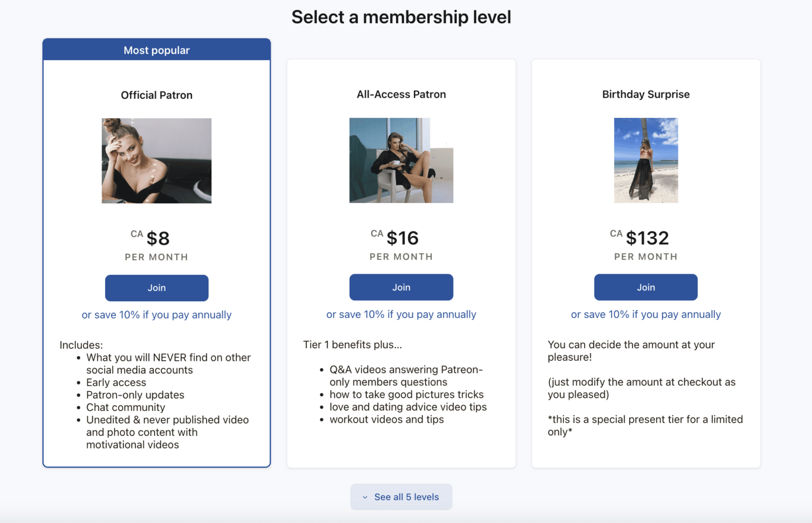Open annual savings link under Official Patron
Screen dimensions: 812x523
[156, 314]
